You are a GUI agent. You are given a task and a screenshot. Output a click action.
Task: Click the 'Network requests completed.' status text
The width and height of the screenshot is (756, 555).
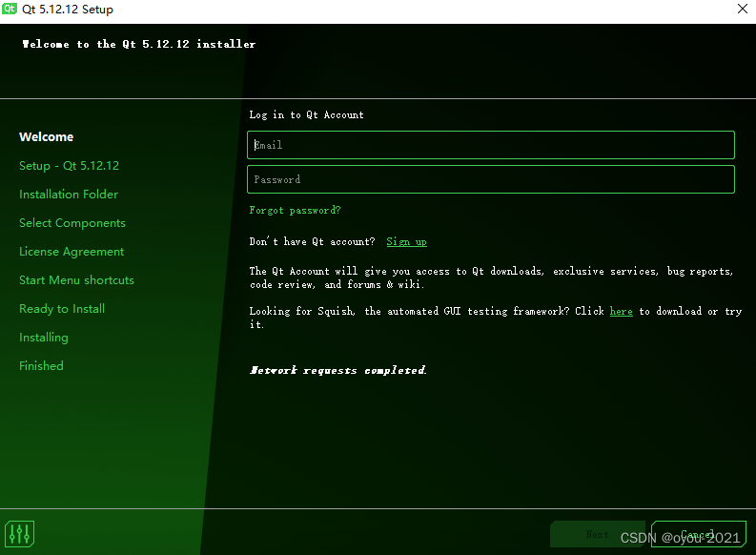click(x=338, y=370)
